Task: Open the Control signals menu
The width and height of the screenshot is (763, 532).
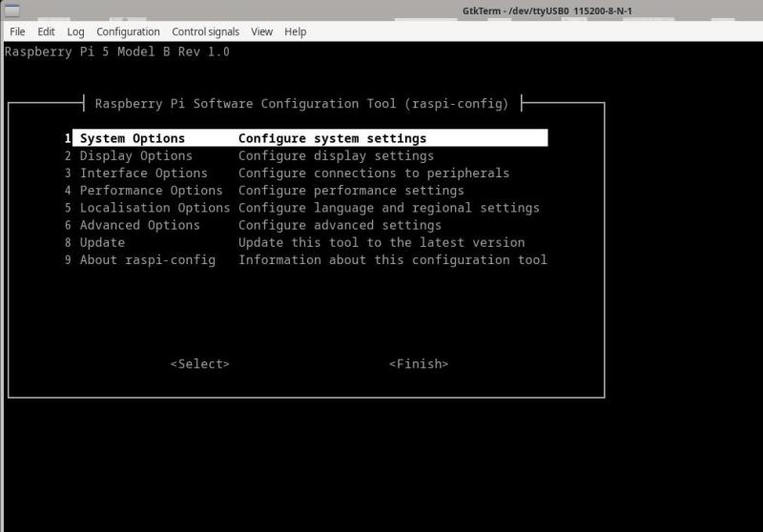Action: click(205, 31)
